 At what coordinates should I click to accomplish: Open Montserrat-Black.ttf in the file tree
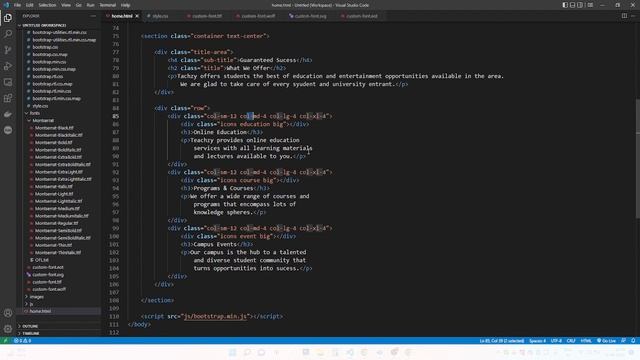54,128
